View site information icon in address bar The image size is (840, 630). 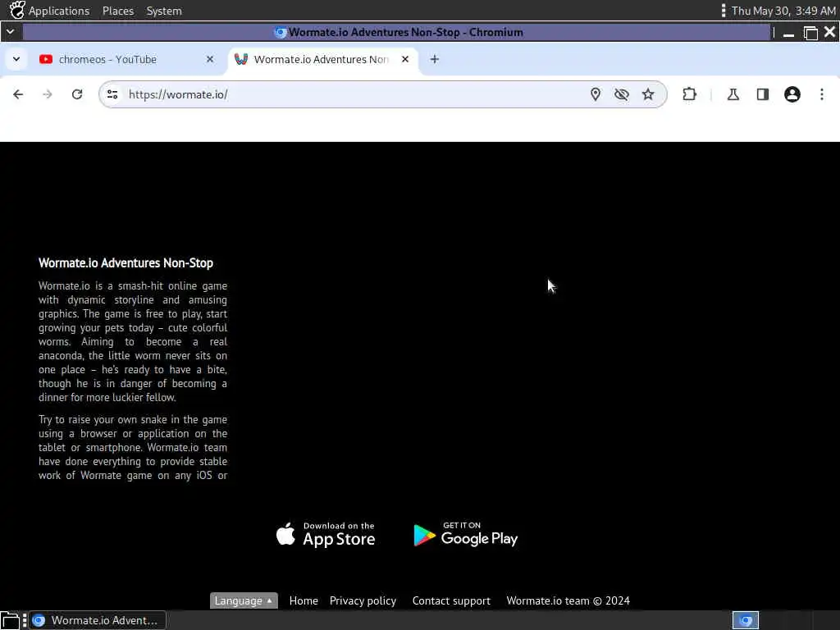click(x=112, y=94)
